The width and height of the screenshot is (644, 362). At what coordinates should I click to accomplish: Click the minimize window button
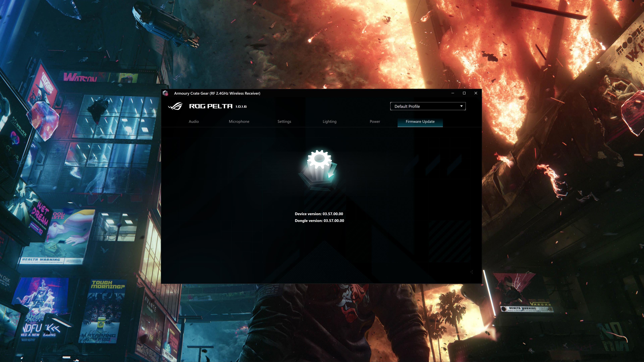[452, 93]
